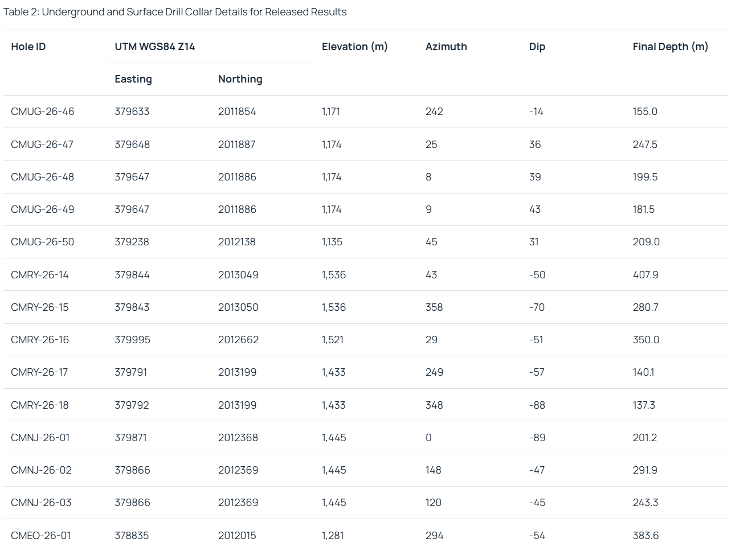Click the Easting sub-header
This screenshot has width=756, height=551.
pyautogui.click(x=133, y=79)
